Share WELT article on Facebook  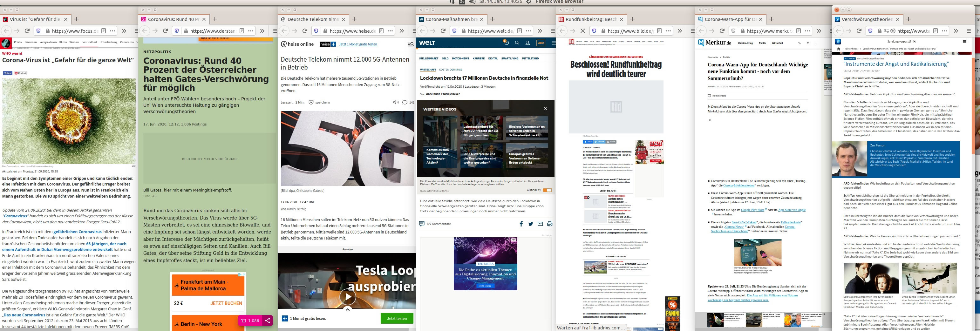coord(521,224)
